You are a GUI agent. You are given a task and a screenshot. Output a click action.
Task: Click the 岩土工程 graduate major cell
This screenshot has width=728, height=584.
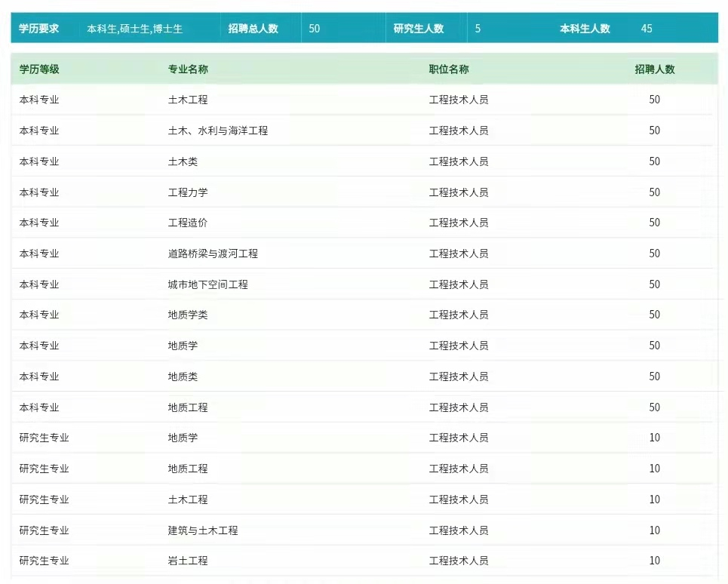[188, 561]
